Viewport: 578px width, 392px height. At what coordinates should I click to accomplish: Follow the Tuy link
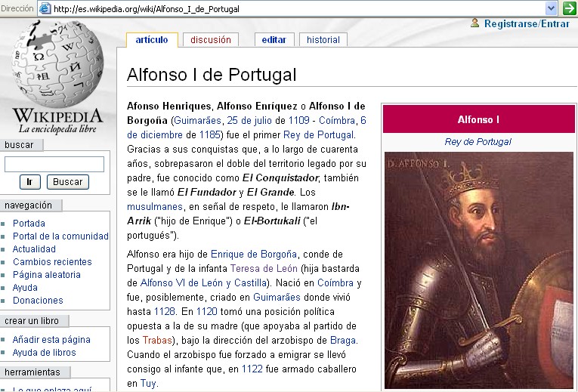point(148,384)
